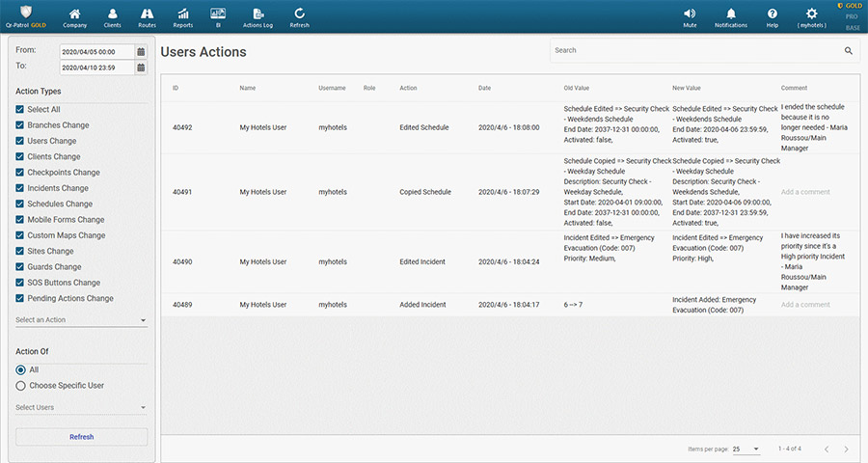Toggle the Incidents Change checkbox
The image size is (868, 463).
click(20, 188)
